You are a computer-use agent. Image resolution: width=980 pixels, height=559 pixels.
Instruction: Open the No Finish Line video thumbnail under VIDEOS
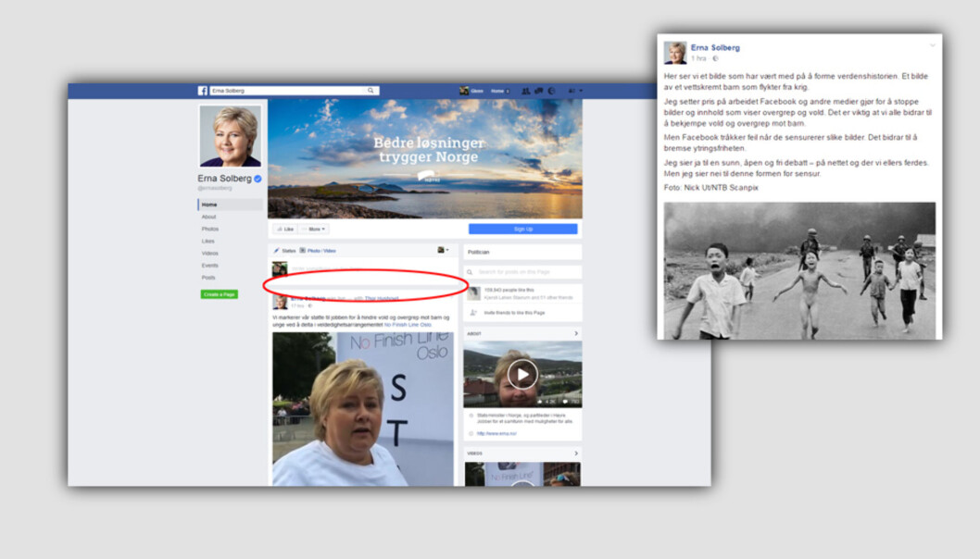[x=522, y=474]
